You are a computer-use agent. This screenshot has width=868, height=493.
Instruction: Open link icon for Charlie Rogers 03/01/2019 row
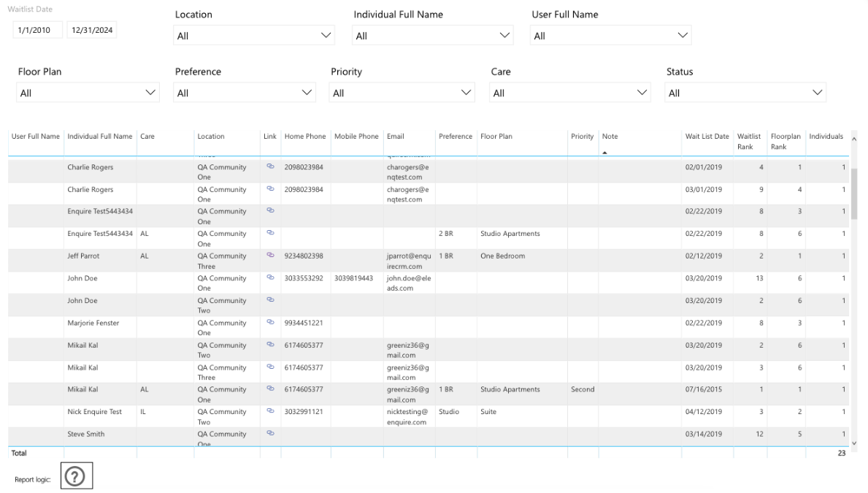pyautogui.click(x=270, y=188)
